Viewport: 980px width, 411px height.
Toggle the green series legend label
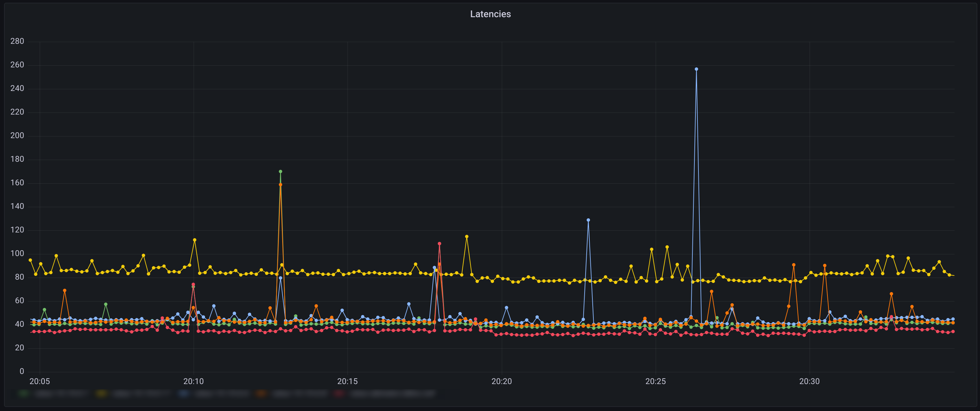[60, 393]
